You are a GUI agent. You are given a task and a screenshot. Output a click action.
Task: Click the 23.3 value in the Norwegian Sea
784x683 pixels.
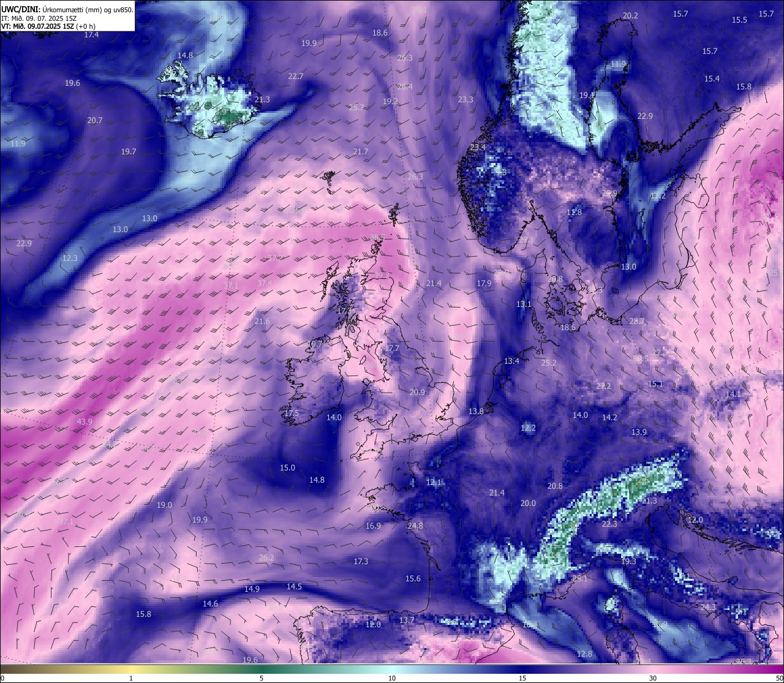pos(466,100)
